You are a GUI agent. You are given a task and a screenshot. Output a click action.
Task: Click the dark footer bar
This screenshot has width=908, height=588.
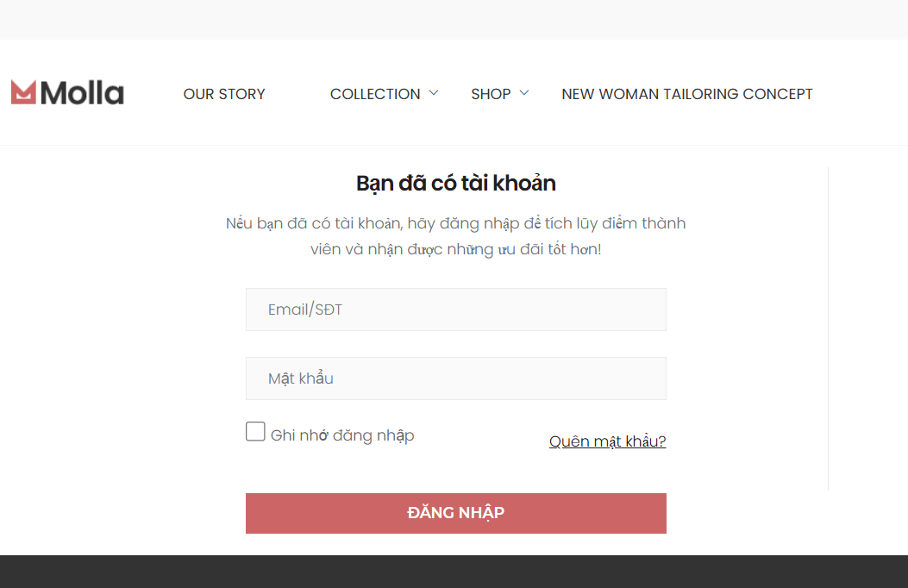coord(454,572)
